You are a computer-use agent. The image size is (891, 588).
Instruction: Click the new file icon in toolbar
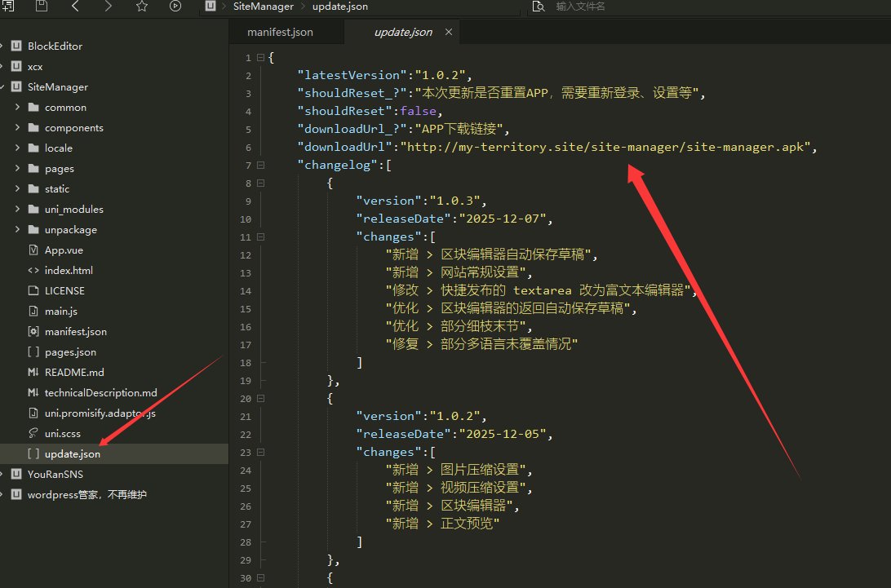pyautogui.click(x=8, y=7)
